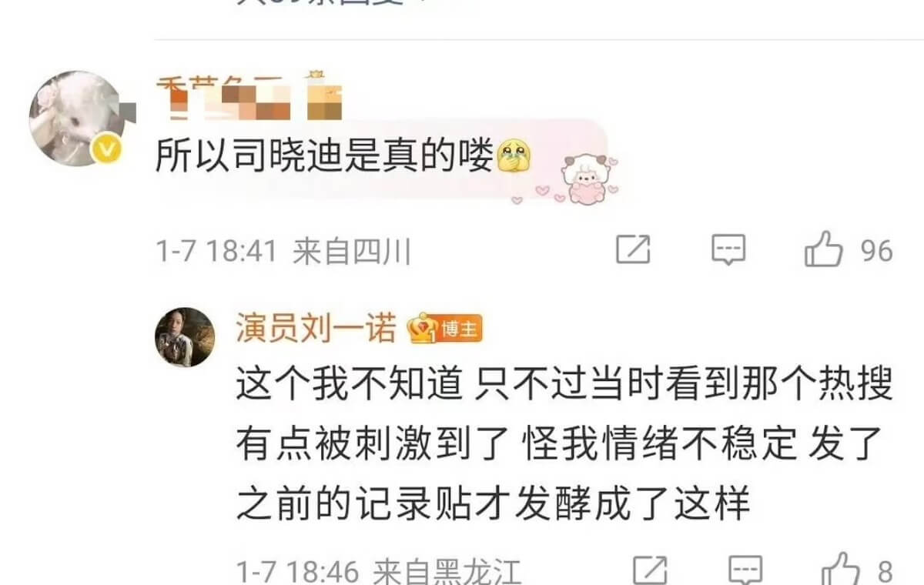The height and width of the screenshot is (585, 924).
Task: Tap the crying emoji after 真的喽
Action: 512,157
